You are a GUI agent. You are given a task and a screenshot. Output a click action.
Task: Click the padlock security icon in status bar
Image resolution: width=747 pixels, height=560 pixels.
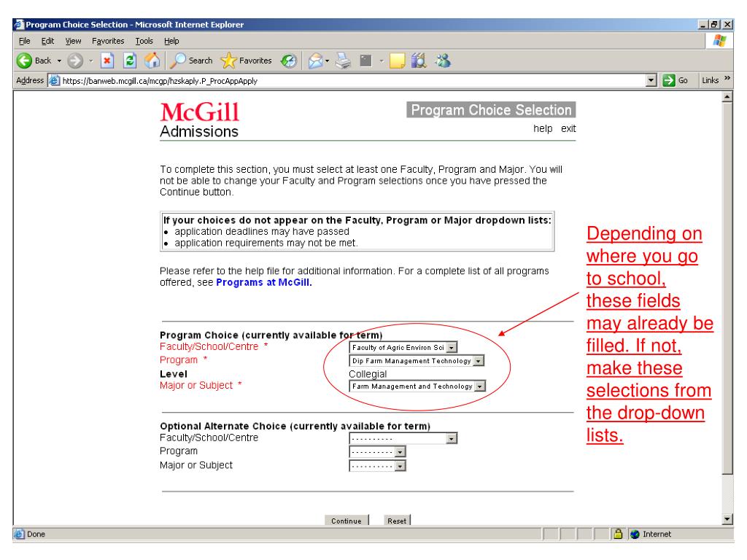(618, 534)
